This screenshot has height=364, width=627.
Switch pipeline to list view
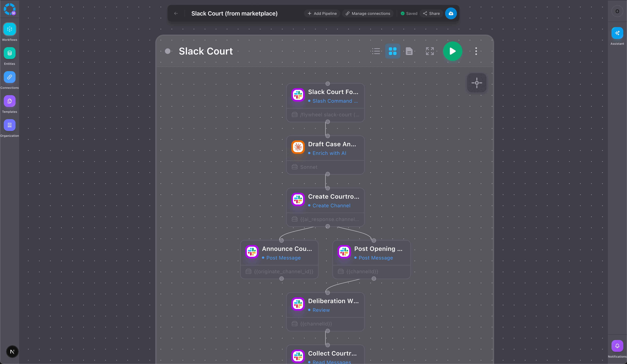376,51
